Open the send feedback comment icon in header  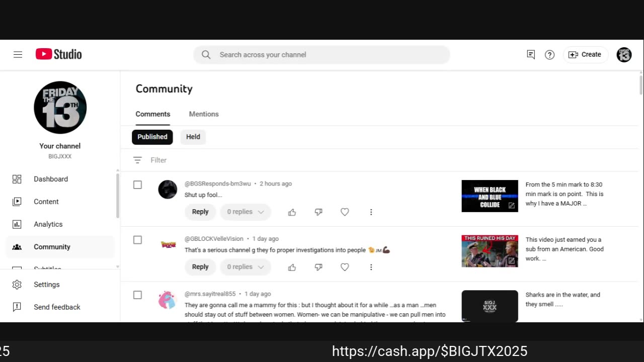click(530, 54)
